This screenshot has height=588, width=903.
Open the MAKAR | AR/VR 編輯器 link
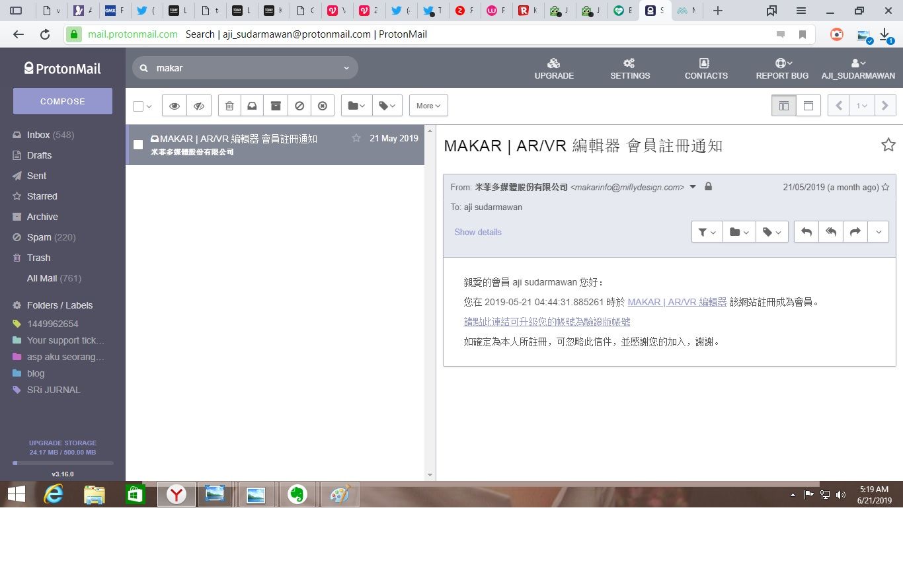click(x=677, y=302)
